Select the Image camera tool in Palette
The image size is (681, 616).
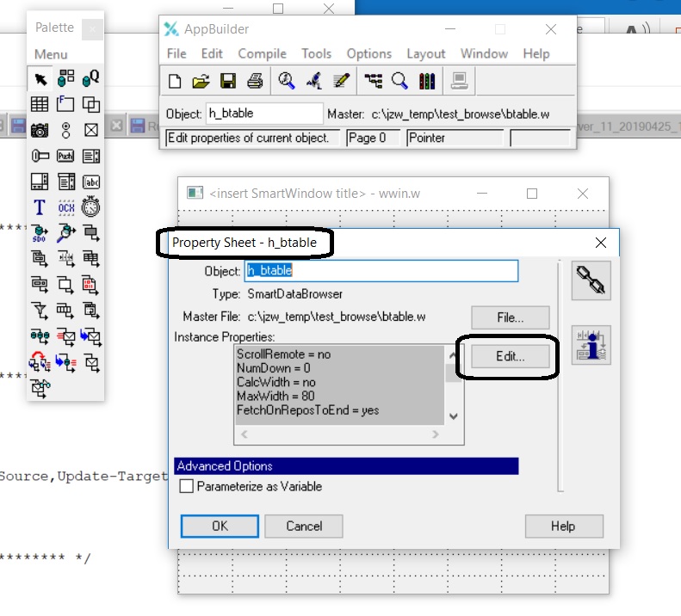pos(40,130)
